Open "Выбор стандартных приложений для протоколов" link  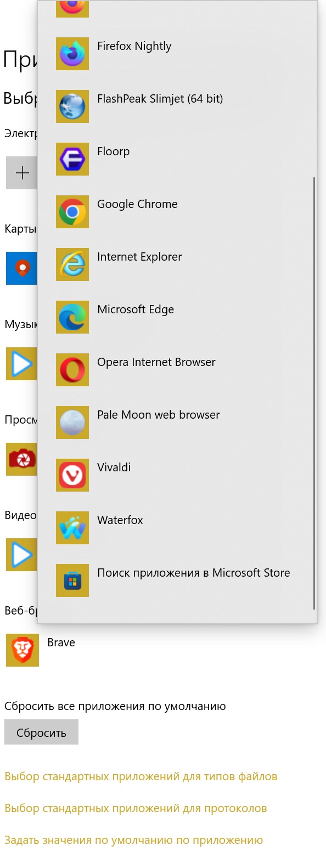(x=136, y=808)
